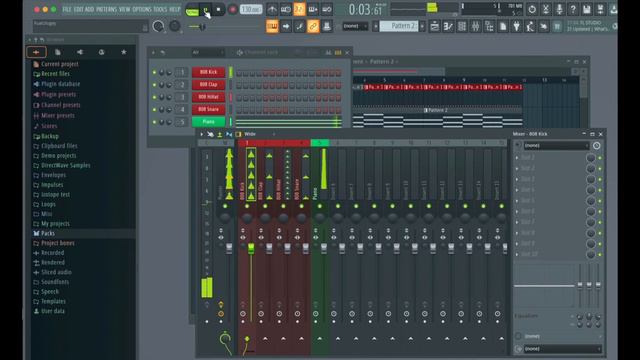Open the mixer input (none) dropdown at top
Viewport: 640px width, 360px height.
point(556,145)
